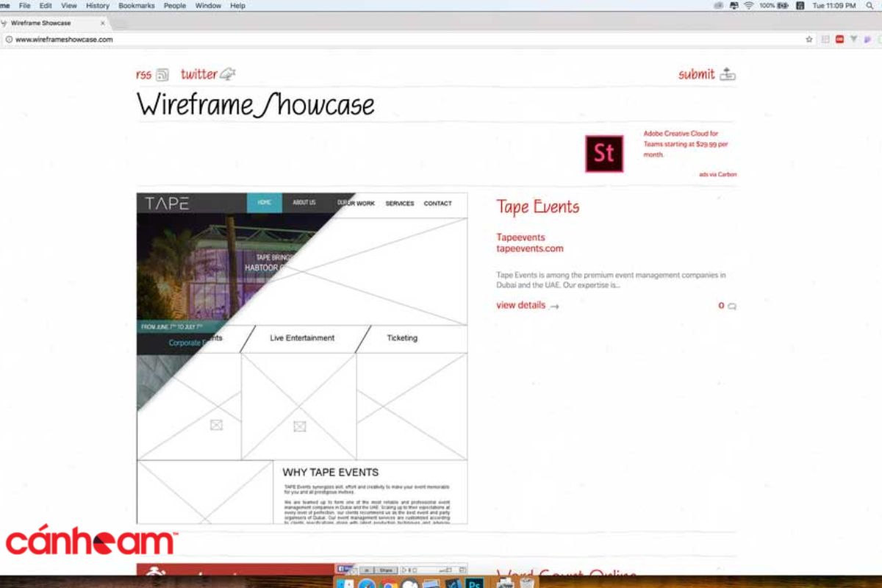Open Spotlight search magnifier

pyautogui.click(x=870, y=5)
